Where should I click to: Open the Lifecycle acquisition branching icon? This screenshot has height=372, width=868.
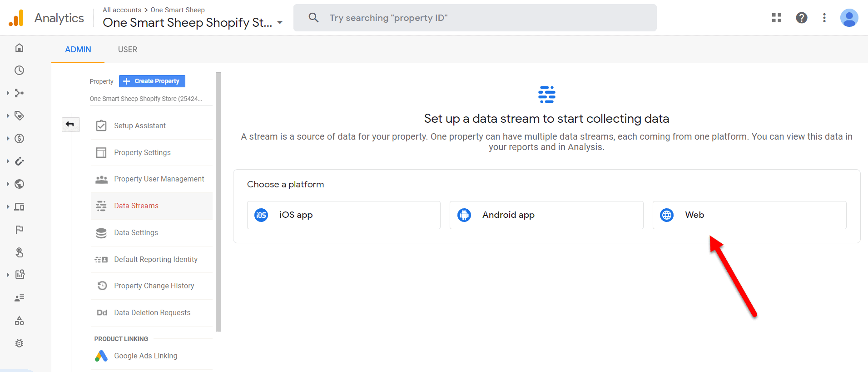click(19, 93)
